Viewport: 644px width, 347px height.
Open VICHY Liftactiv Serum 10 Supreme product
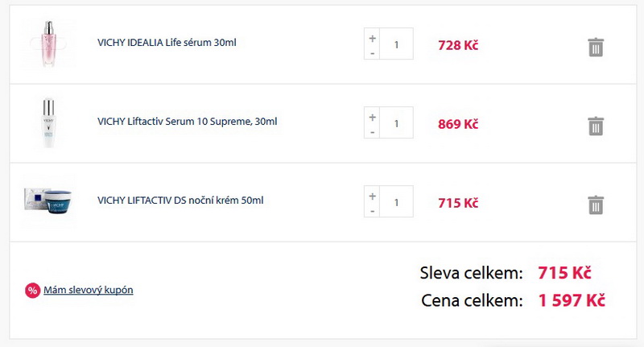188,121
